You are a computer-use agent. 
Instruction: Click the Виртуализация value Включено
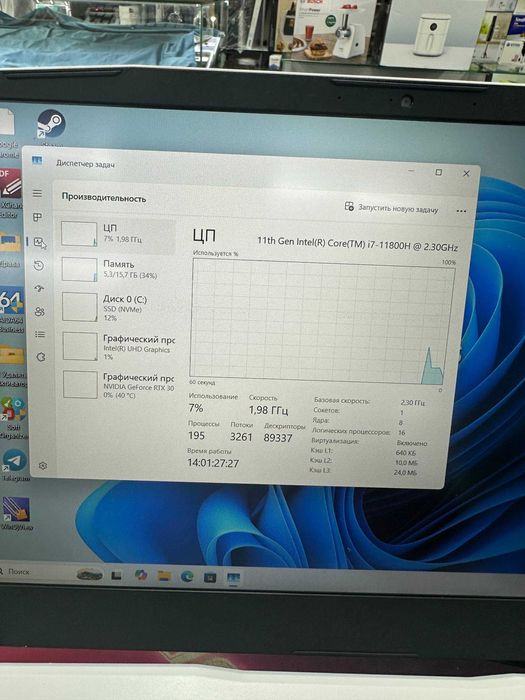point(412,443)
